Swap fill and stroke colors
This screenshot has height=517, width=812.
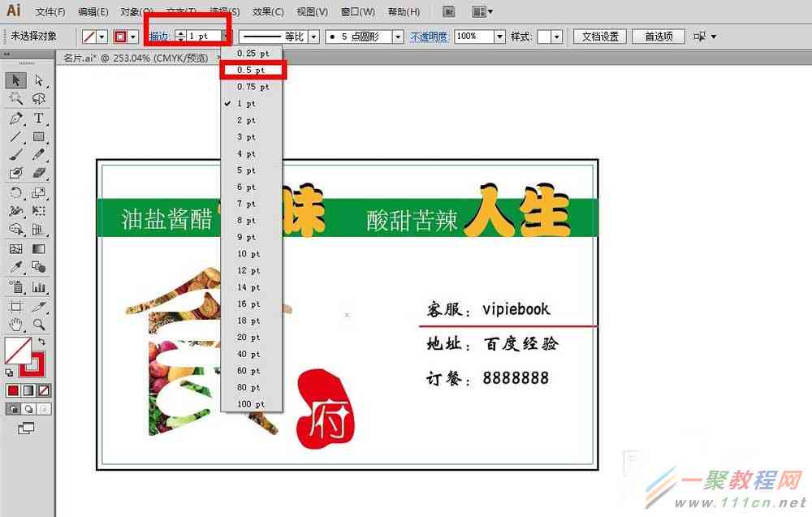pos(41,342)
